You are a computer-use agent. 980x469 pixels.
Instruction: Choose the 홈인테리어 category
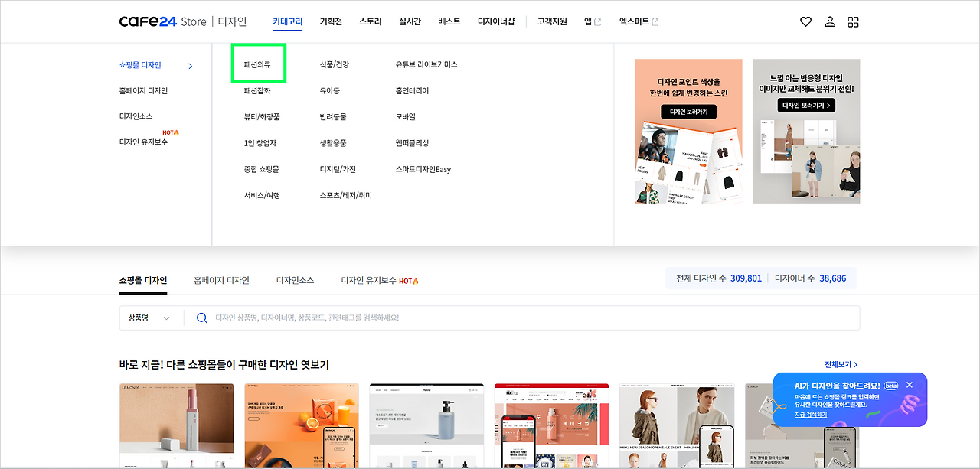[x=413, y=90]
